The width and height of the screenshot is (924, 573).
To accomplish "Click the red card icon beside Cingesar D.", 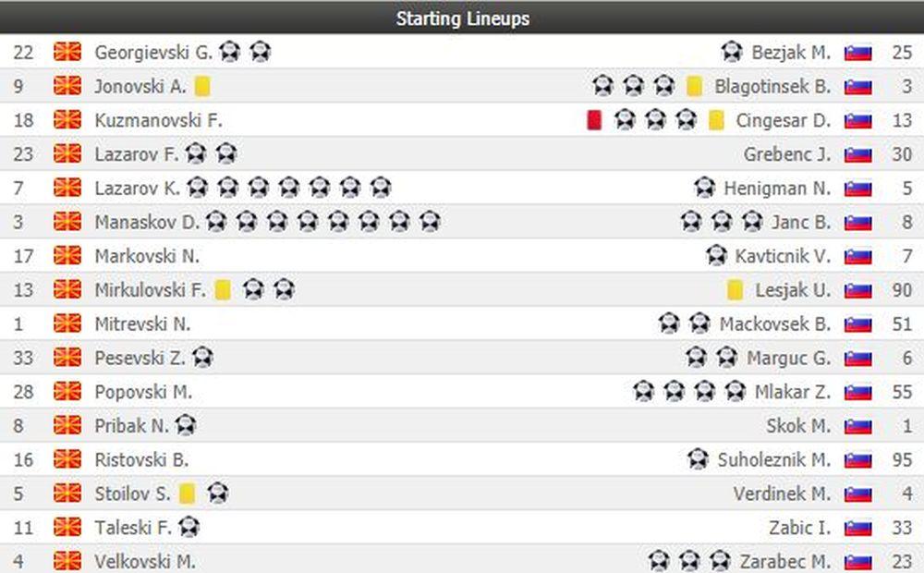I will [594, 120].
